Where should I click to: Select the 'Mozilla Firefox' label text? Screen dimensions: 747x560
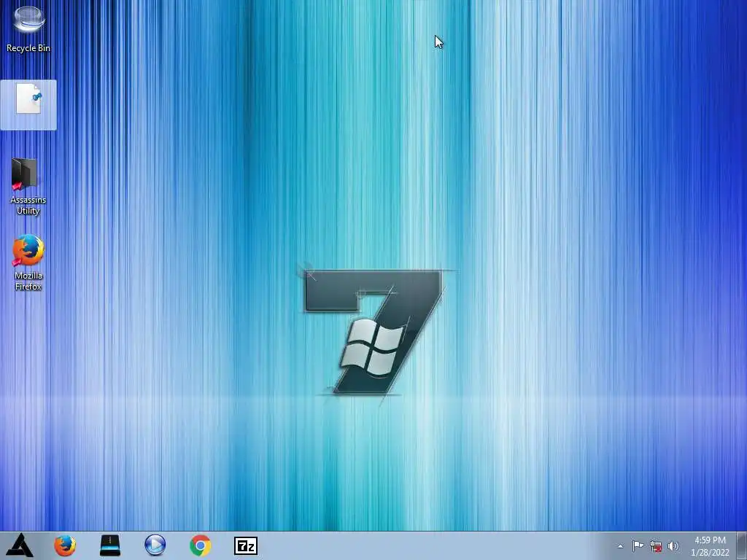pyautogui.click(x=28, y=281)
